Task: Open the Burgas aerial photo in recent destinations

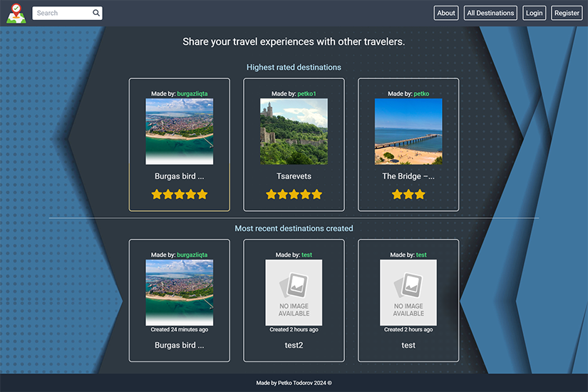Action: (180, 292)
